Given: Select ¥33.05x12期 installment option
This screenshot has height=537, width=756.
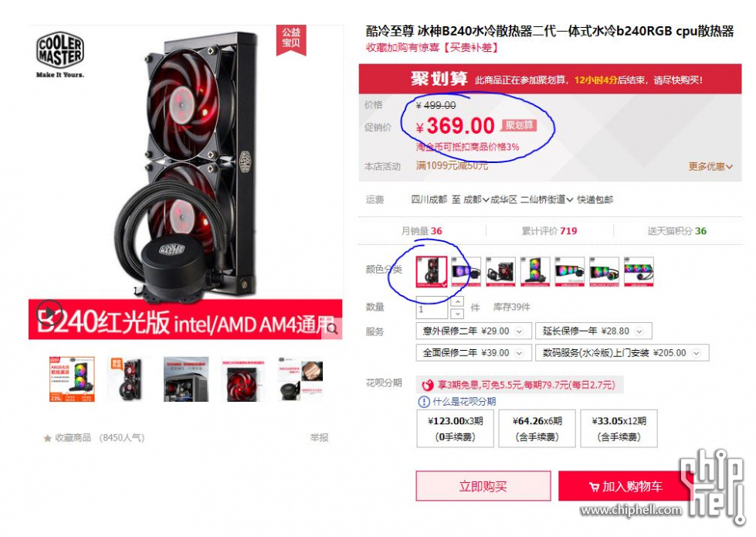Looking at the screenshot, I should pos(619,429).
